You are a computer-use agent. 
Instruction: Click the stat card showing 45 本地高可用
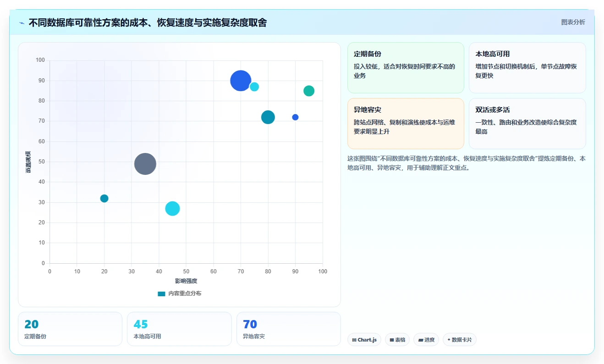click(x=179, y=329)
